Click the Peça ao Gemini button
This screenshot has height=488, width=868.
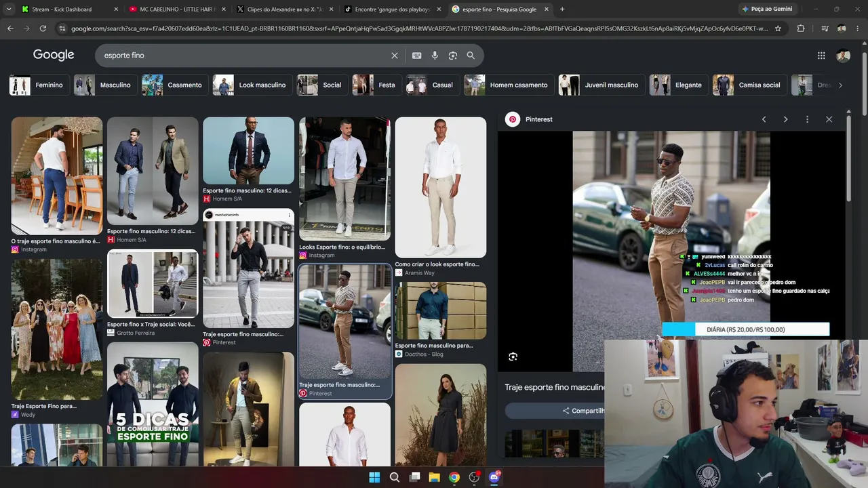[x=766, y=9]
